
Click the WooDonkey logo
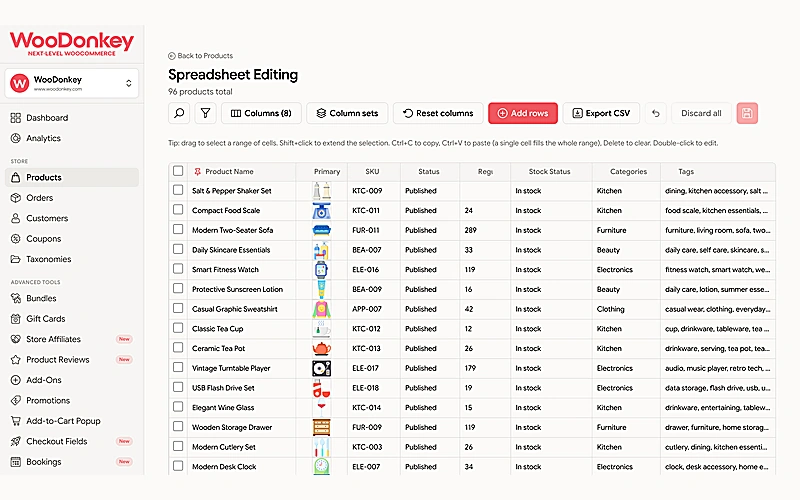coord(72,43)
